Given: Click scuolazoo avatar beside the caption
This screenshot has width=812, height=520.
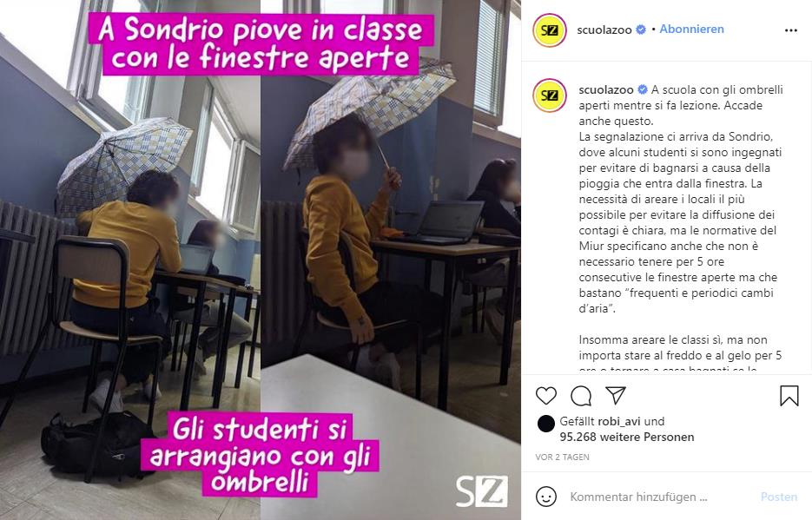Looking at the screenshot, I should coord(550,95).
